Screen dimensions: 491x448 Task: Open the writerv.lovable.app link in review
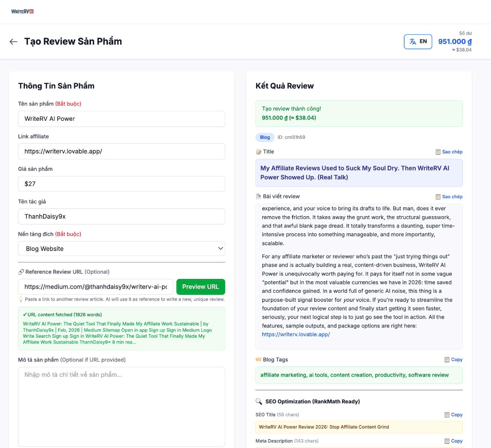click(x=296, y=335)
